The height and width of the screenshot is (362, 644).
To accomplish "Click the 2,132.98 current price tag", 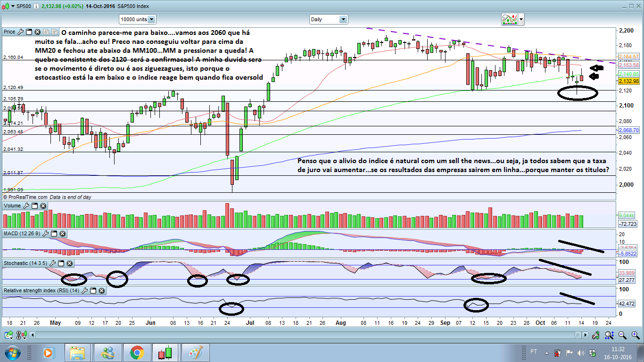I will coord(629,81).
